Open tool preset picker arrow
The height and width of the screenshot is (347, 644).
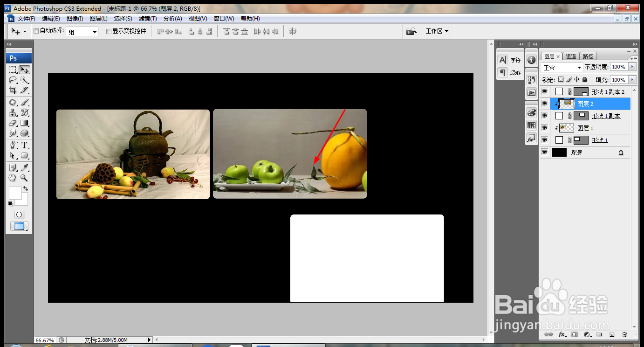click(25, 31)
